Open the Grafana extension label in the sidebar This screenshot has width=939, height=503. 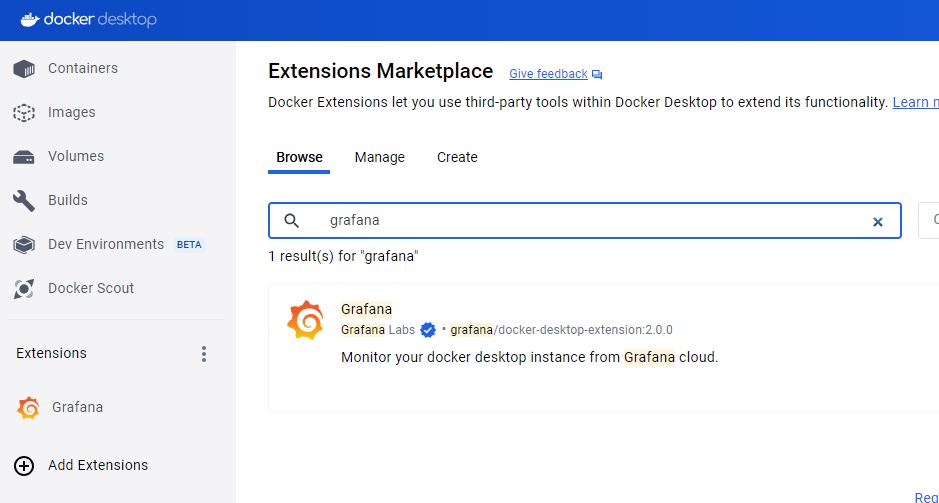pos(77,407)
